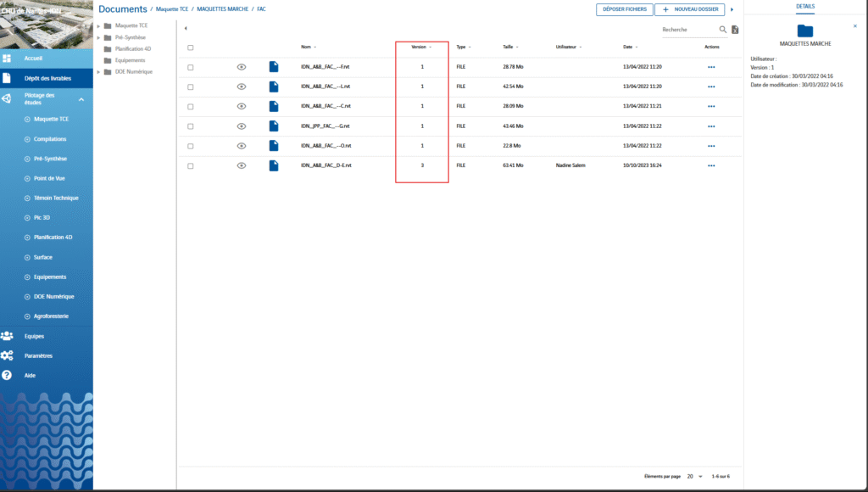Preview IDN_A&B_FAC_---F.rvt with eye icon

tap(242, 66)
